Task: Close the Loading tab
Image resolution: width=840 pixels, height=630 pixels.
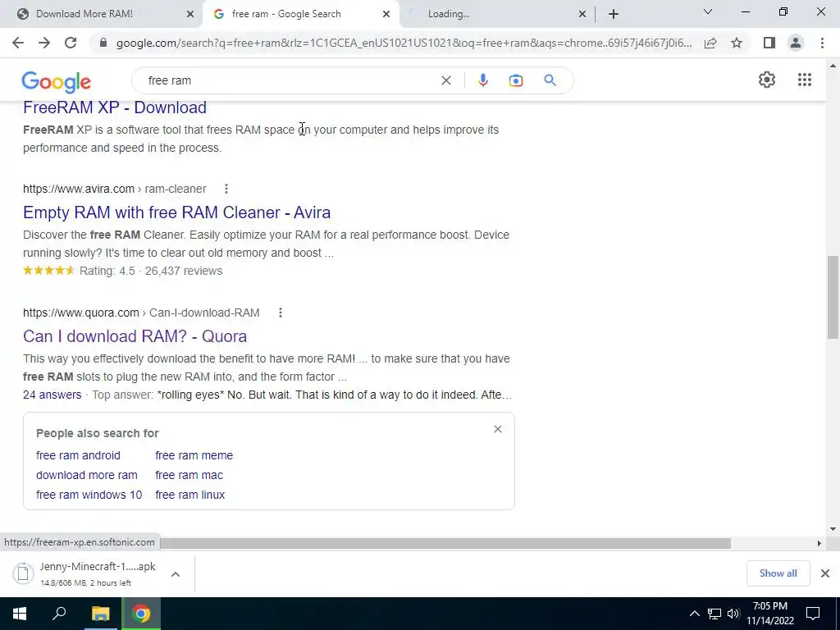Action: (582, 14)
